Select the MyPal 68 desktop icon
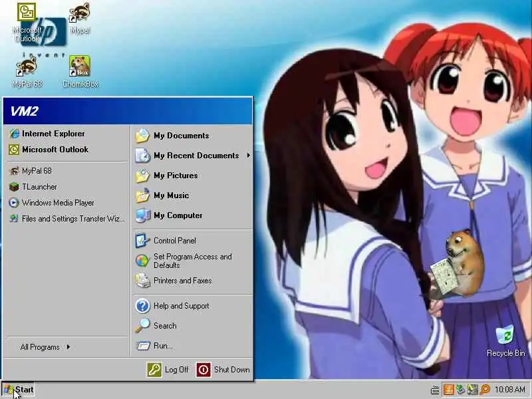The image size is (532, 399). 27,72
